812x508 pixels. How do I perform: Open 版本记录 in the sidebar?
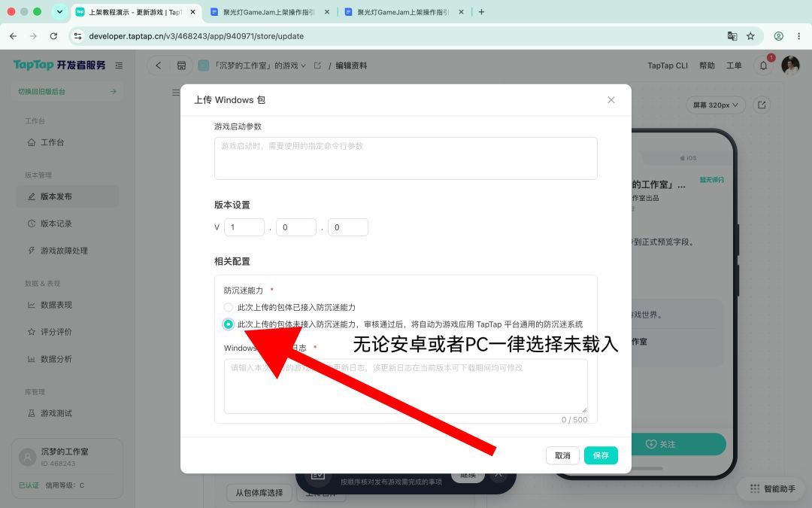68,224
